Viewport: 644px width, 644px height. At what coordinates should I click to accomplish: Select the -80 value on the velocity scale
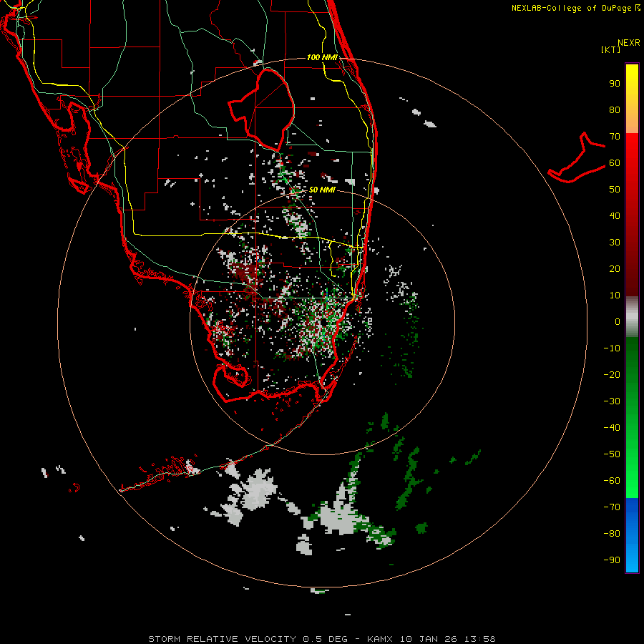[x=612, y=534]
